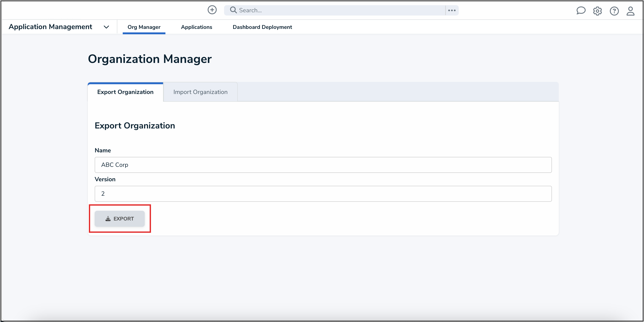The width and height of the screenshot is (644, 322).
Task: Click the Name field containing ABC Corp
Action: 323,165
